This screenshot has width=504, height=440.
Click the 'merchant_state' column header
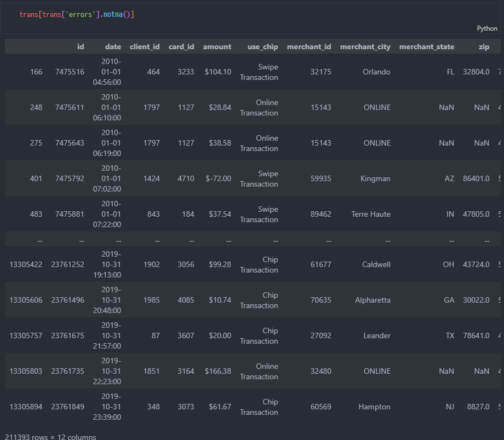point(427,47)
